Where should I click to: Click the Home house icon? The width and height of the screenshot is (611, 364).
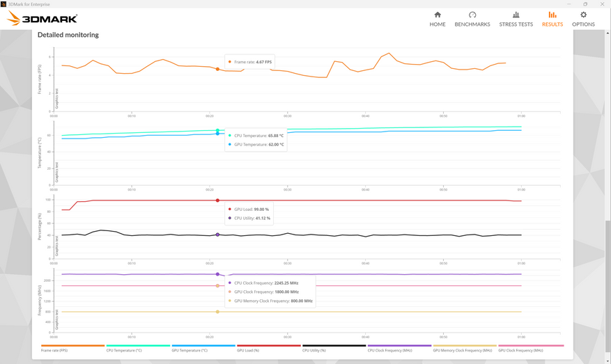coord(438,15)
